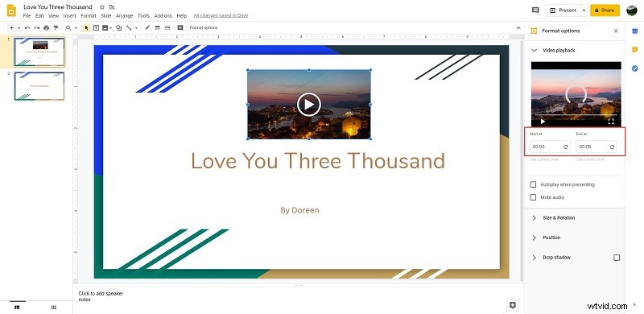Open the Google Slides home icon

tap(11, 10)
